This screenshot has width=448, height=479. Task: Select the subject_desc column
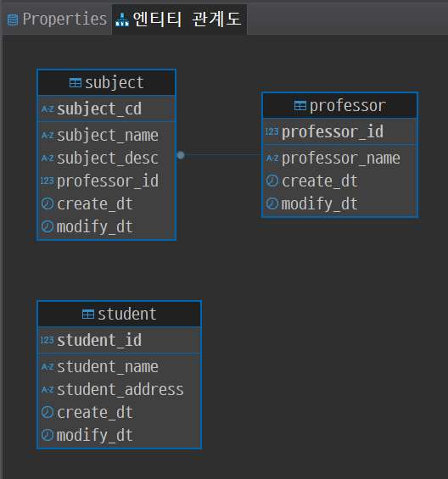[106, 158]
